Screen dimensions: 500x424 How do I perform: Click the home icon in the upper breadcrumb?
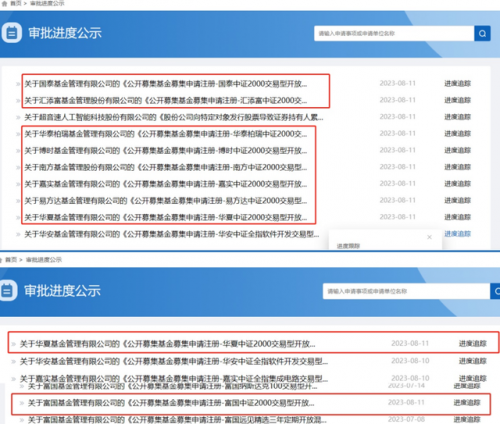(4, 3)
